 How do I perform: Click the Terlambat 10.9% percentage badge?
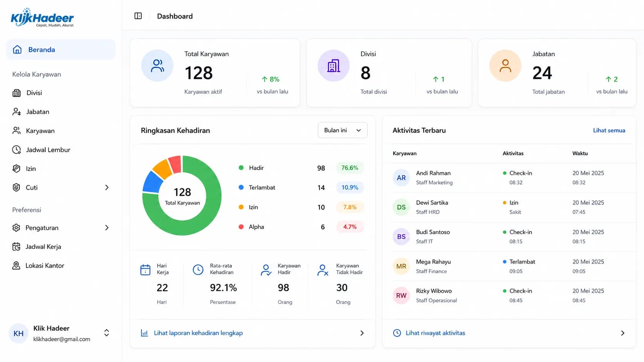350,187
